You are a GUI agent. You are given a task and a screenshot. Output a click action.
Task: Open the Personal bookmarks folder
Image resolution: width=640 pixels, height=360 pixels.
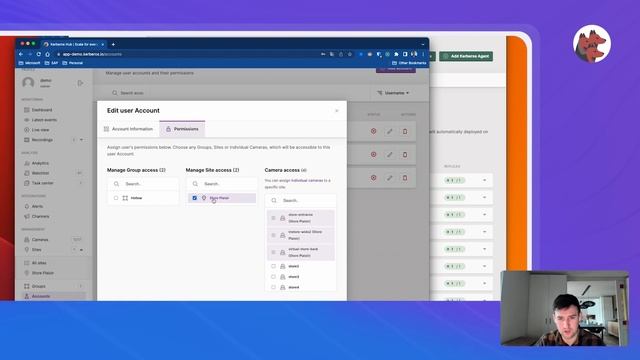pyautogui.click(x=73, y=63)
